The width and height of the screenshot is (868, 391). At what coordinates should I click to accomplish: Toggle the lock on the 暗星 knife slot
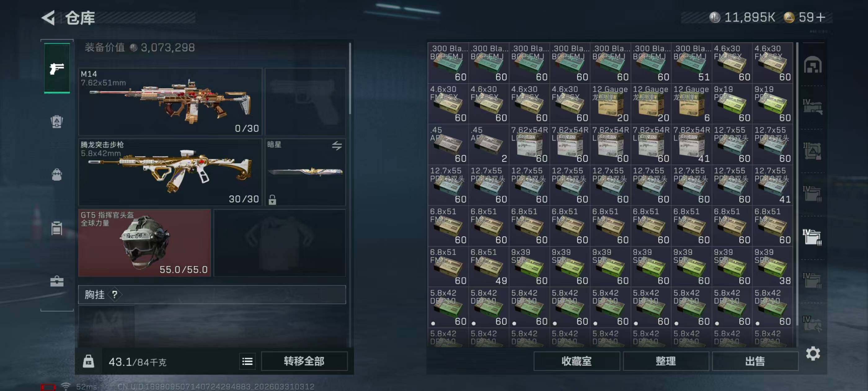(272, 200)
